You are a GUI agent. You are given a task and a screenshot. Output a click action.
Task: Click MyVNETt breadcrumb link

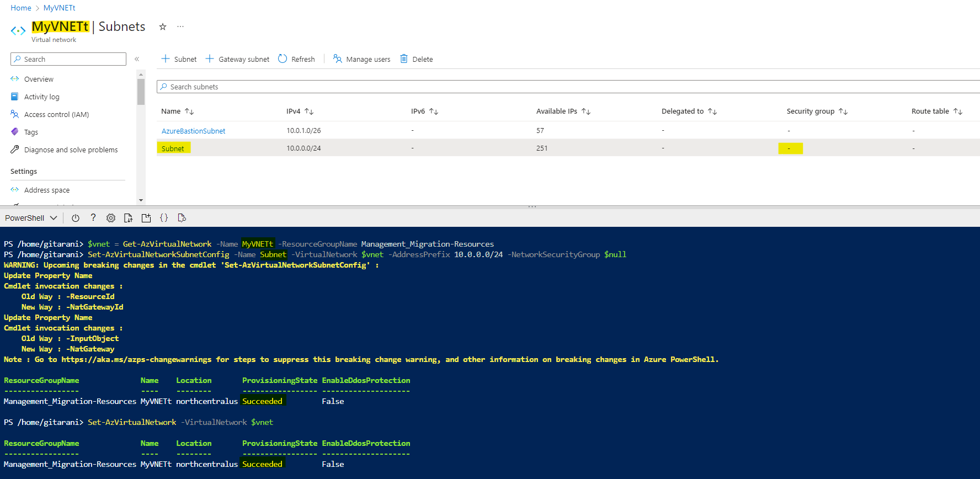[60, 8]
